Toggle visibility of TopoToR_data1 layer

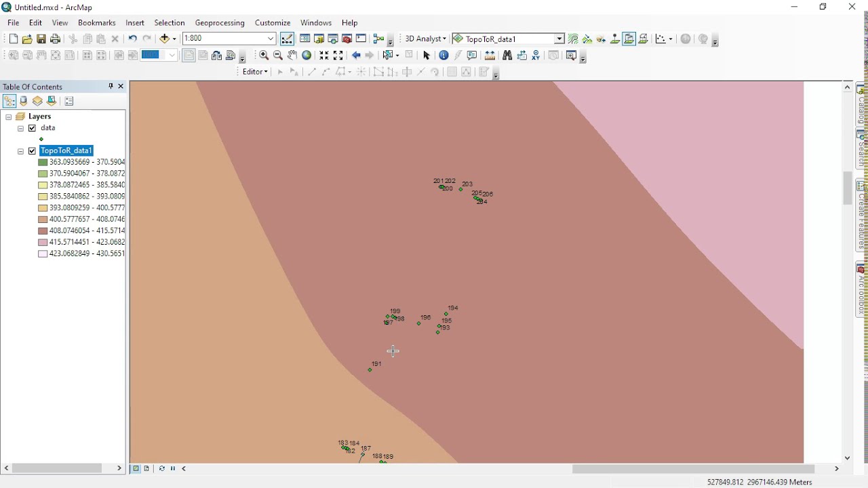32,151
